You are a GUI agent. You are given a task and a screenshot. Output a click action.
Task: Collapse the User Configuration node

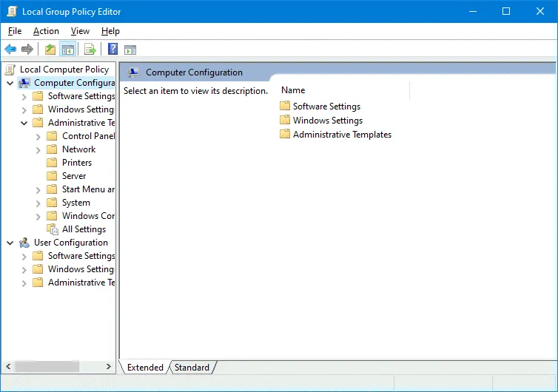point(10,243)
